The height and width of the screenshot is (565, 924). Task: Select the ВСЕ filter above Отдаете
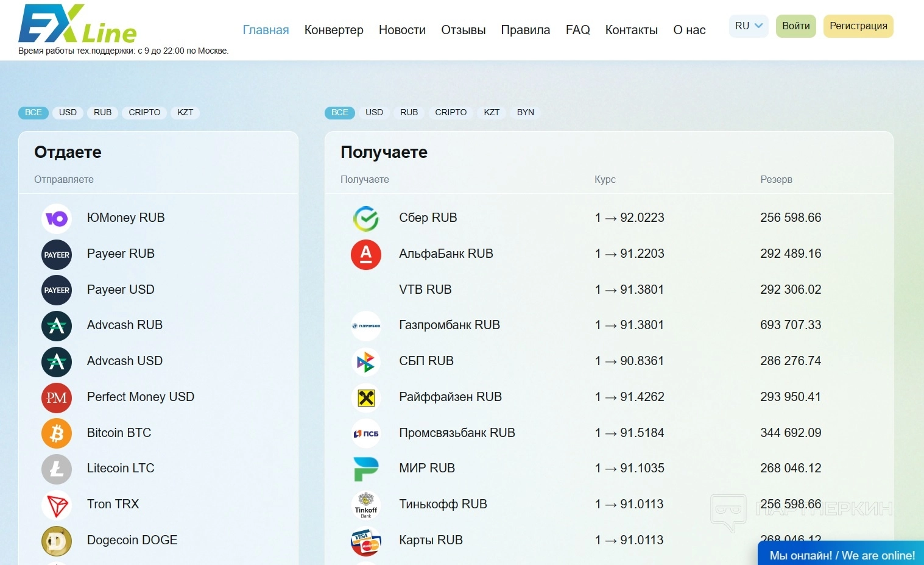point(34,112)
